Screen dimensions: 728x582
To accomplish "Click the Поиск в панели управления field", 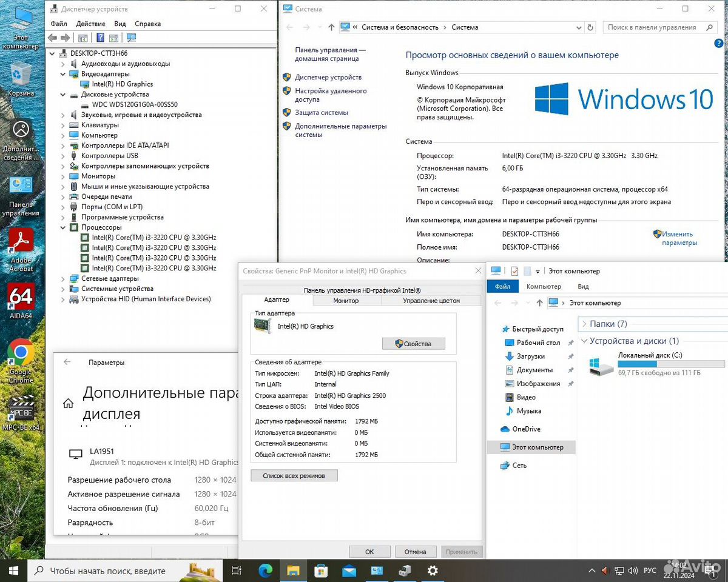I will [661, 27].
